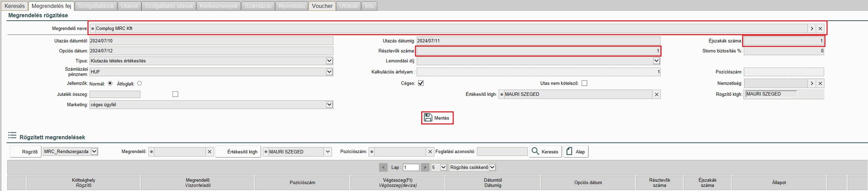
Task: Uncheck the Céges checkbox
Action: tap(421, 83)
